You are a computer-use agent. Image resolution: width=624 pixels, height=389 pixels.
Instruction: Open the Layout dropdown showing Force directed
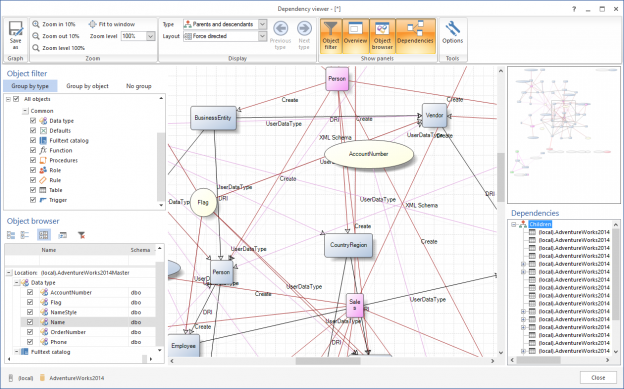[262, 36]
